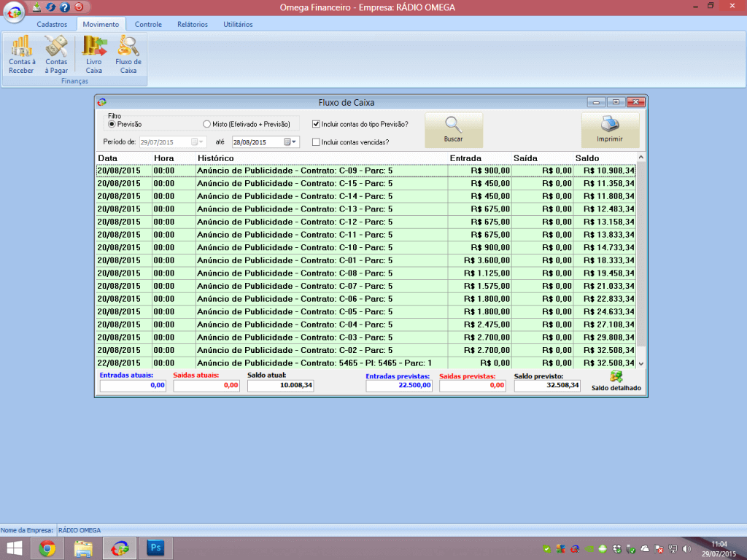This screenshot has height=560, width=747.
Task: Switch to the Utilitários tab
Action: coord(238,24)
